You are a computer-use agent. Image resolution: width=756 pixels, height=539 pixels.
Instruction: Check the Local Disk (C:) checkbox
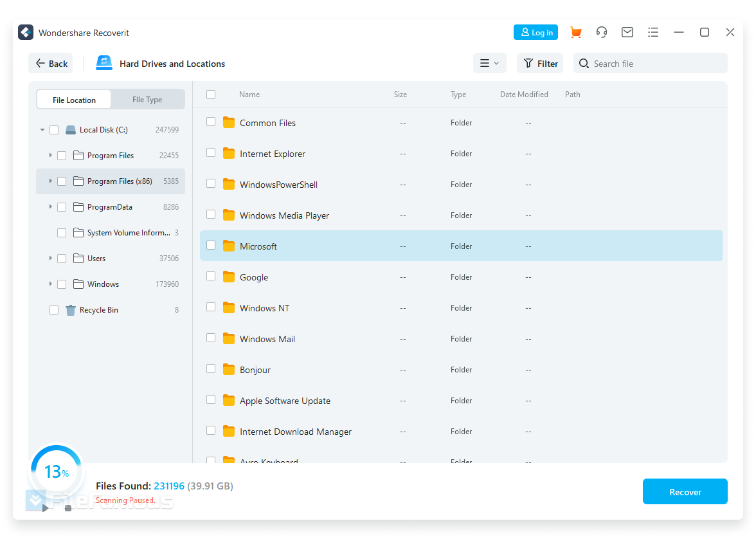click(54, 130)
